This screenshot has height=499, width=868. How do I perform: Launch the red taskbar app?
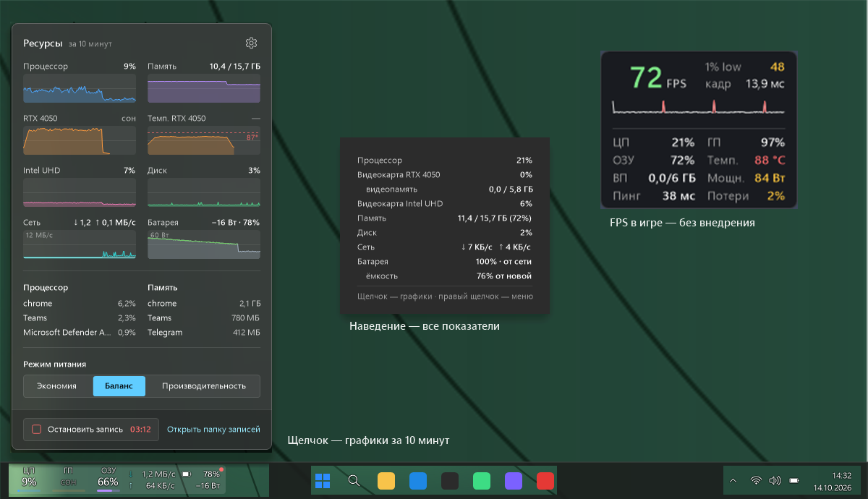pos(545,481)
